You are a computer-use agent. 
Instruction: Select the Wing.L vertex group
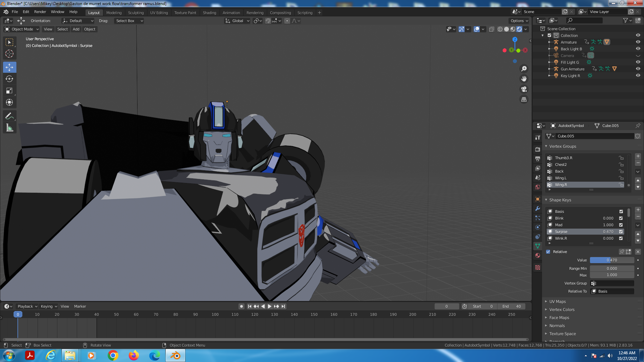point(585,178)
